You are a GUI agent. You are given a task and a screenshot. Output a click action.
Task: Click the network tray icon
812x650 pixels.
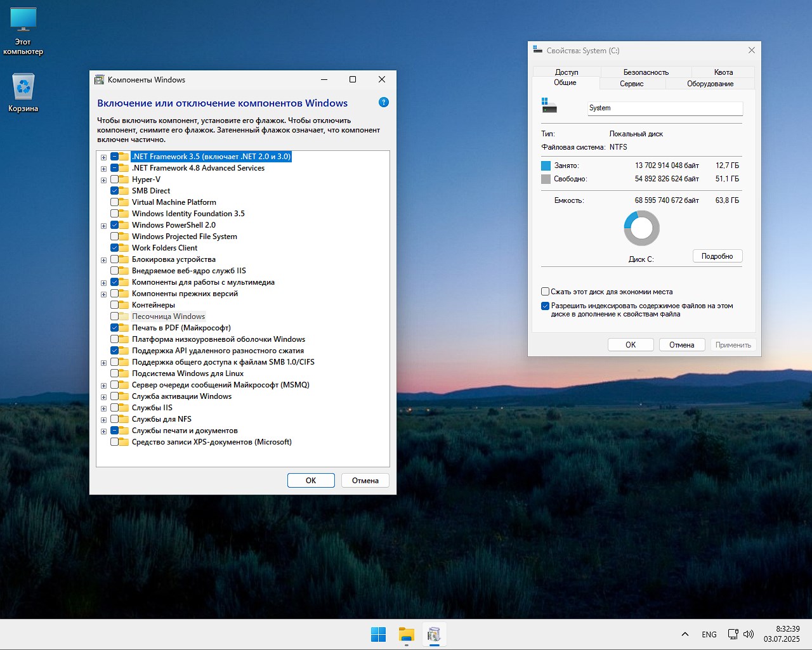pyautogui.click(x=733, y=634)
